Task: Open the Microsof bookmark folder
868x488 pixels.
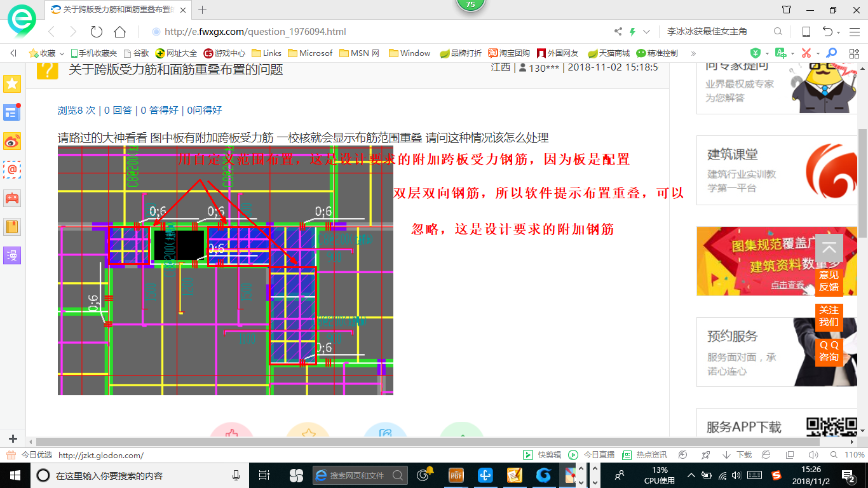Action: [x=310, y=53]
